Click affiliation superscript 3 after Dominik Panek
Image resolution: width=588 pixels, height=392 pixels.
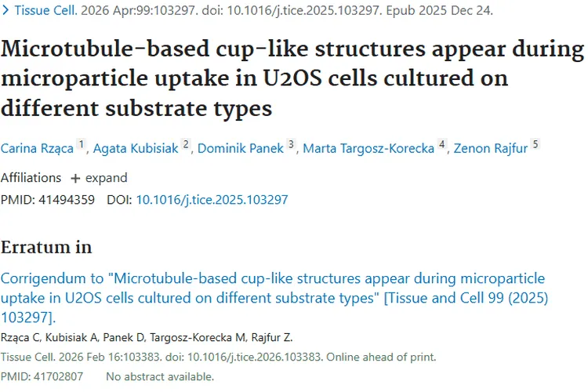click(x=291, y=145)
